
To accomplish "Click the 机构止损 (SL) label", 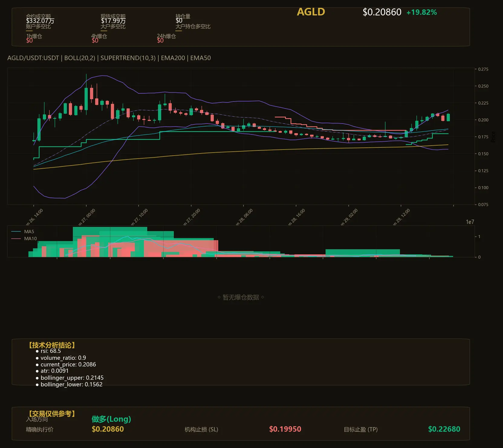I will coord(201,430).
